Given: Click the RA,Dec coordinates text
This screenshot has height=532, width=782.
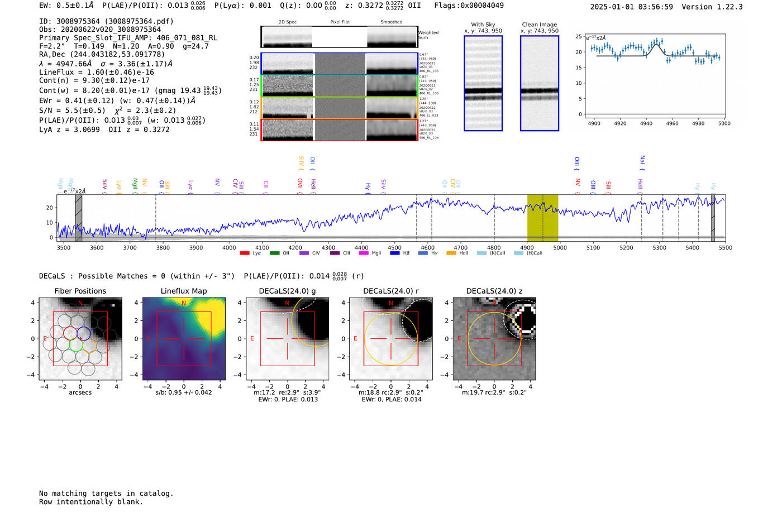Looking at the screenshot, I should (x=102, y=54).
